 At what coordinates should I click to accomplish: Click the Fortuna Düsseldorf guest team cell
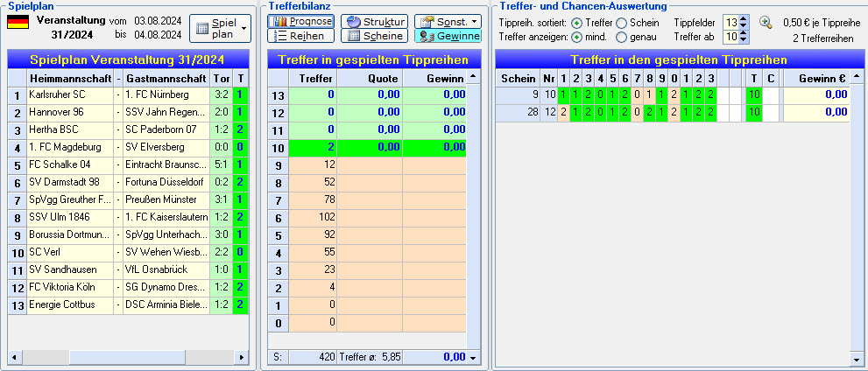(166, 182)
